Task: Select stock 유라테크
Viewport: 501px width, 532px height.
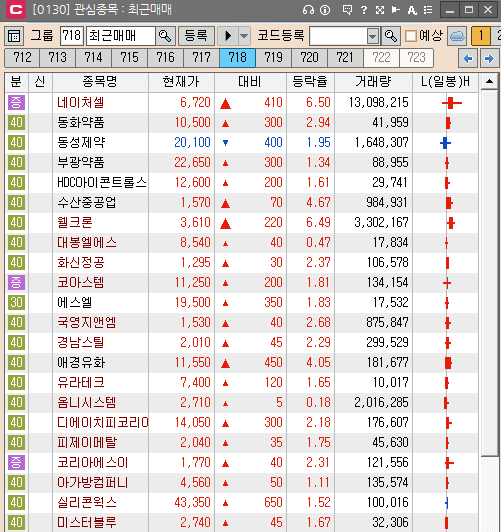Action: (80, 382)
